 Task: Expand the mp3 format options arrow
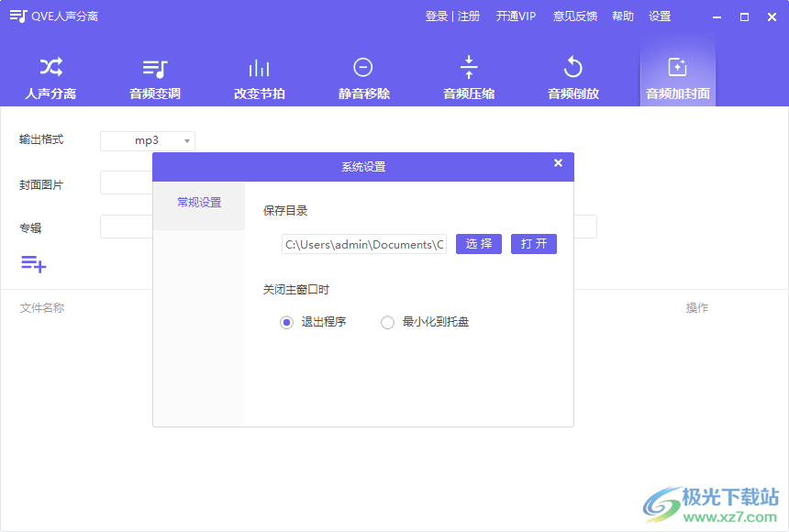tap(186, 140)
